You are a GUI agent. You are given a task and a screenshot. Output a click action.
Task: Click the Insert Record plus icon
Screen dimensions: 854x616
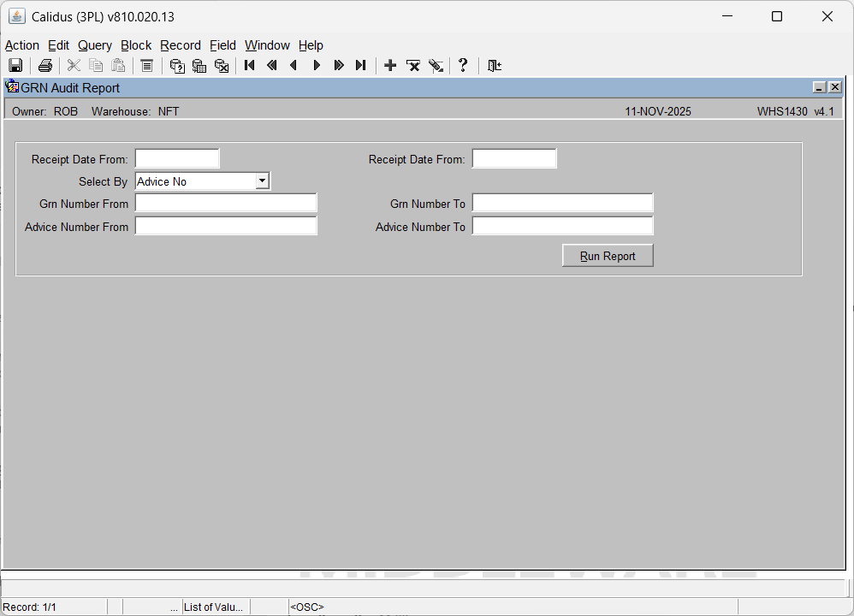pyautogui.click(x=390, y=66)
